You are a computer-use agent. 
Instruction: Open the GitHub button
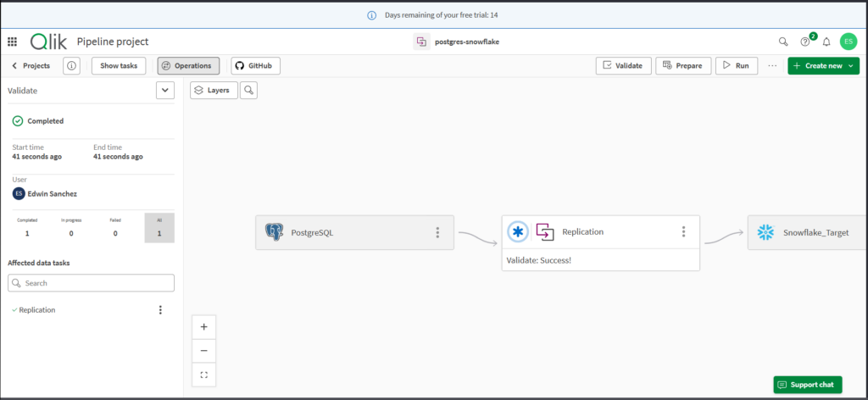(255, 66)
